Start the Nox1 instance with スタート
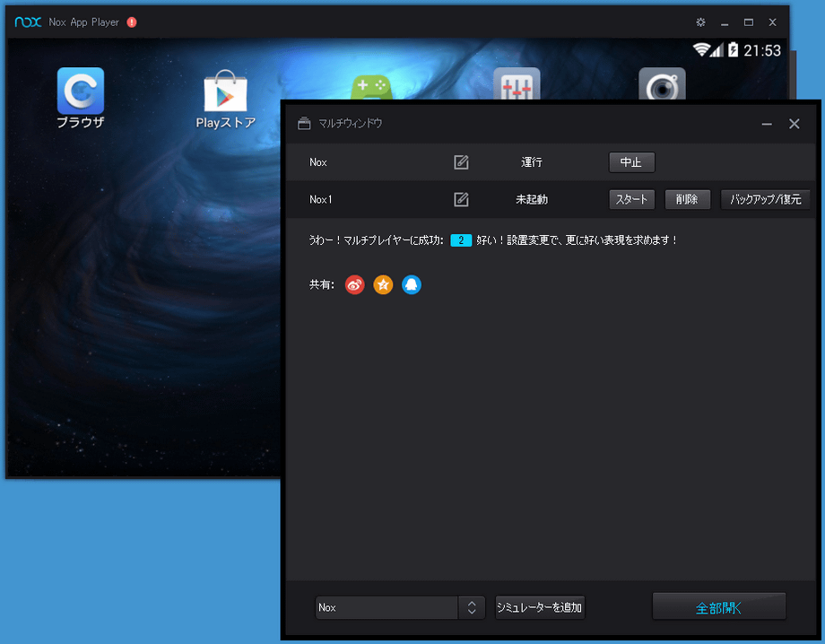 coord(631,199)
